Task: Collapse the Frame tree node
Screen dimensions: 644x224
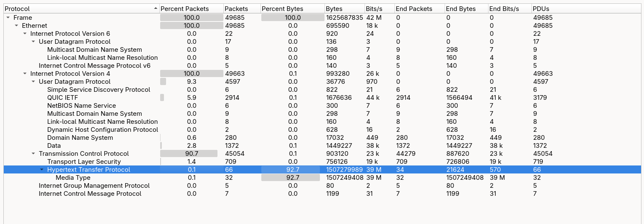Action: click(8, 18)
